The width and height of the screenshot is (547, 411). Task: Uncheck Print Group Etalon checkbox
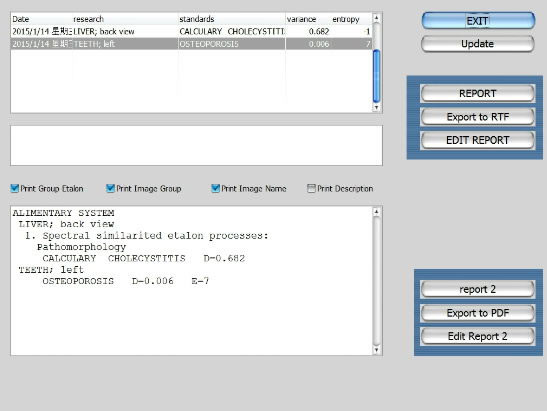pos(15,188)
